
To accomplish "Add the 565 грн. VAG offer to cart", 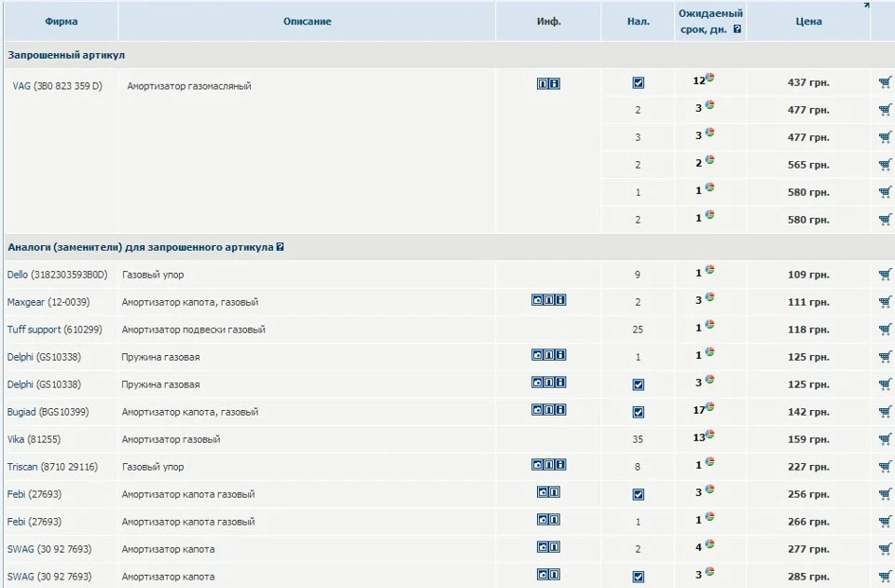I will (885, 165).
